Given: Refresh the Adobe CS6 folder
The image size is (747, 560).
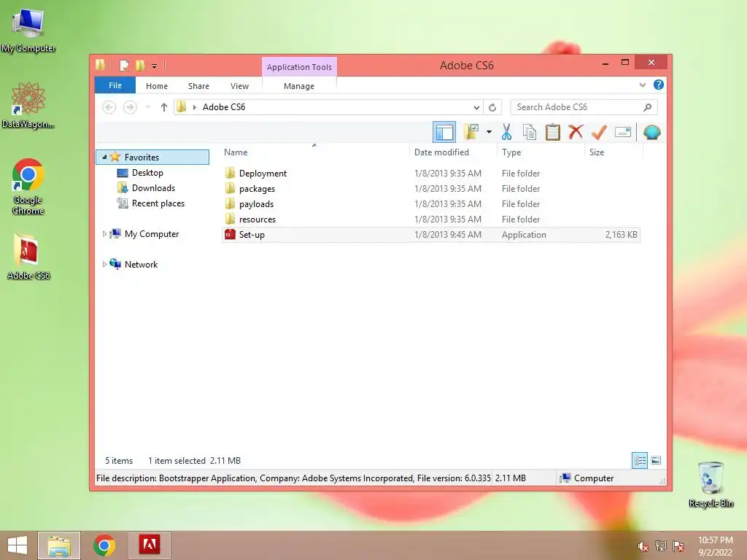Looking at the screenshot, I should (x=492, y=107).
